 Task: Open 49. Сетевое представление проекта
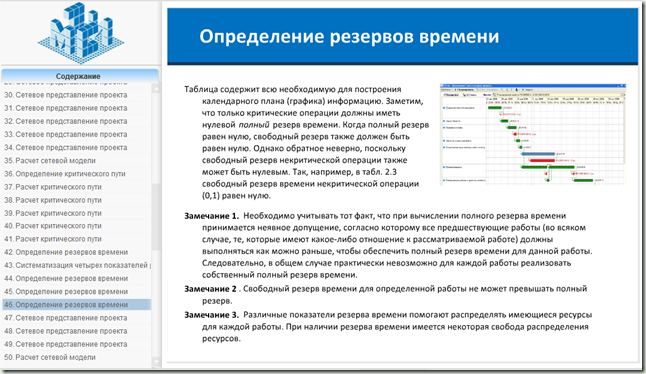coord(77,344)
